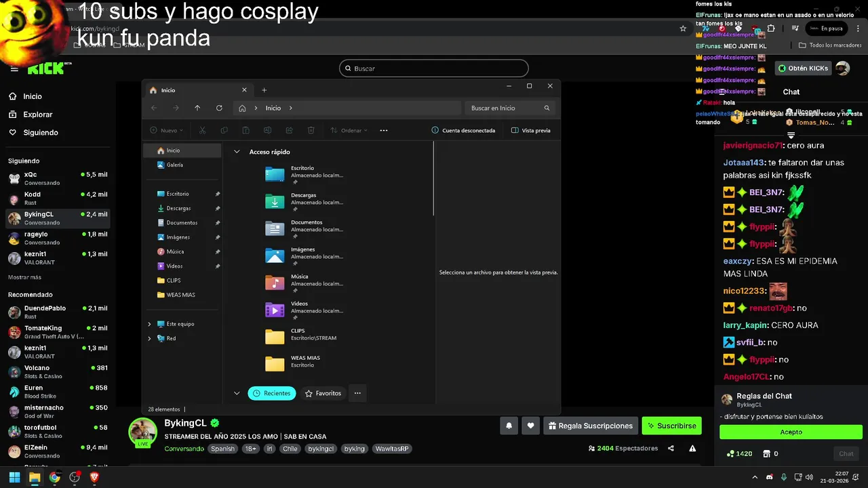Select the Favoritos tab
This screenshot has height=488, width=868.
click(323, 393)
